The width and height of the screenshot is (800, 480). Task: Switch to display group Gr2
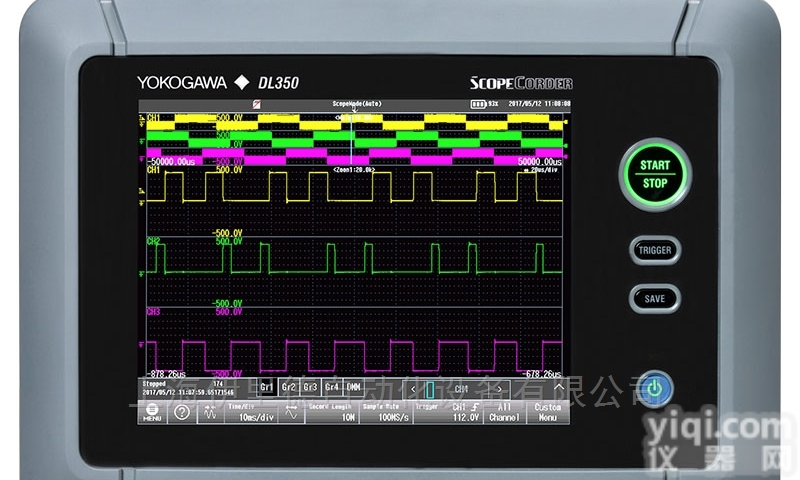pos(289,387)
